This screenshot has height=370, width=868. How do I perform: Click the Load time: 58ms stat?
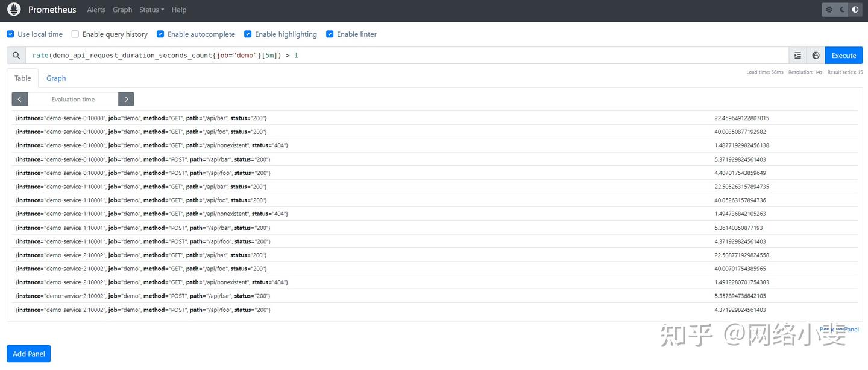tap(765, 72)
